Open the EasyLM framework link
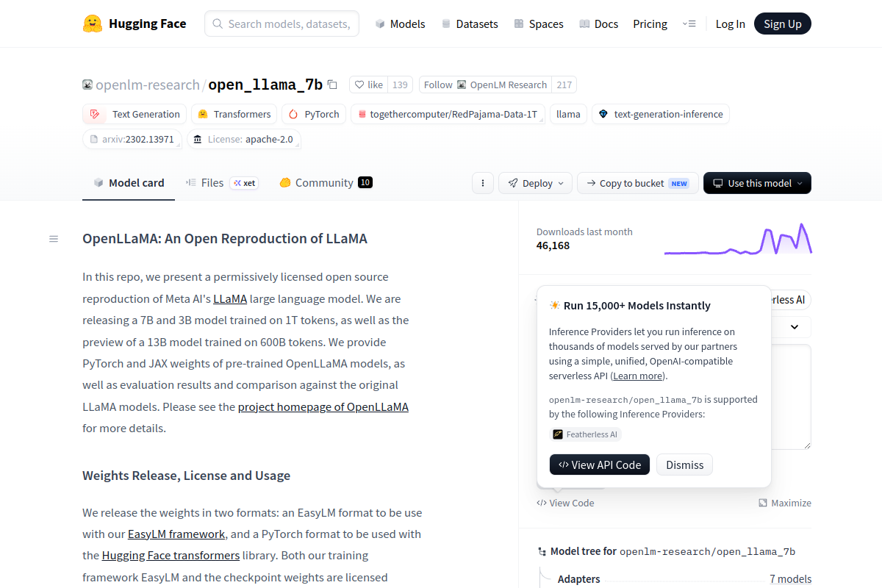The width and height of the screenshot is (882, 588). (176, 534)
